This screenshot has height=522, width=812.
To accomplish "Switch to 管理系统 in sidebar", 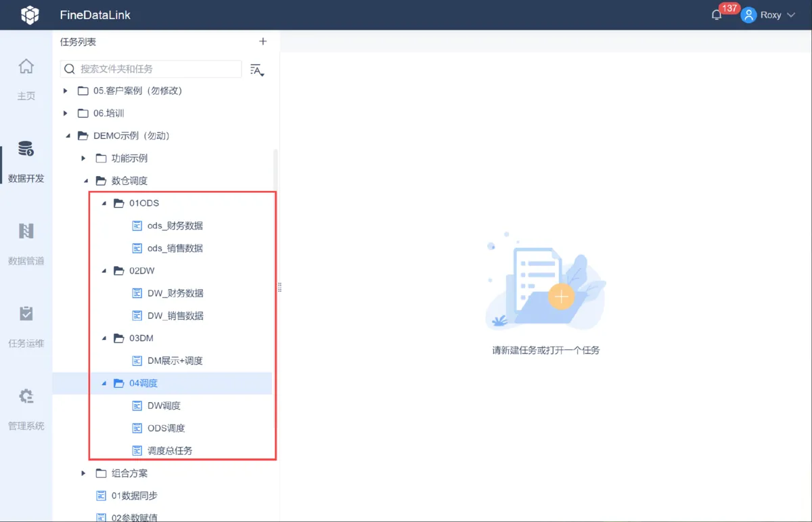I will coord(26,426).
